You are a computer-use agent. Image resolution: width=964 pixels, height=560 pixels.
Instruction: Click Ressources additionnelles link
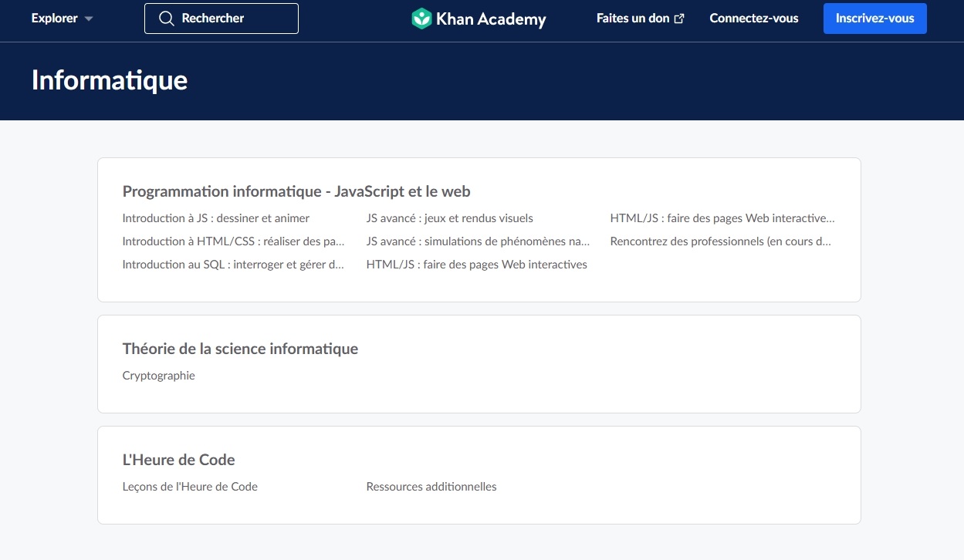click(431, 487)
